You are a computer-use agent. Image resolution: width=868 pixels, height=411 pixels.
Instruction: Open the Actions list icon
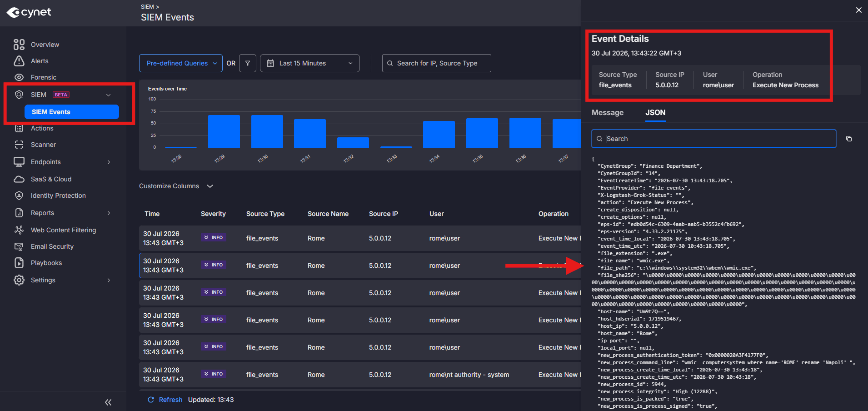click(19, 128)
